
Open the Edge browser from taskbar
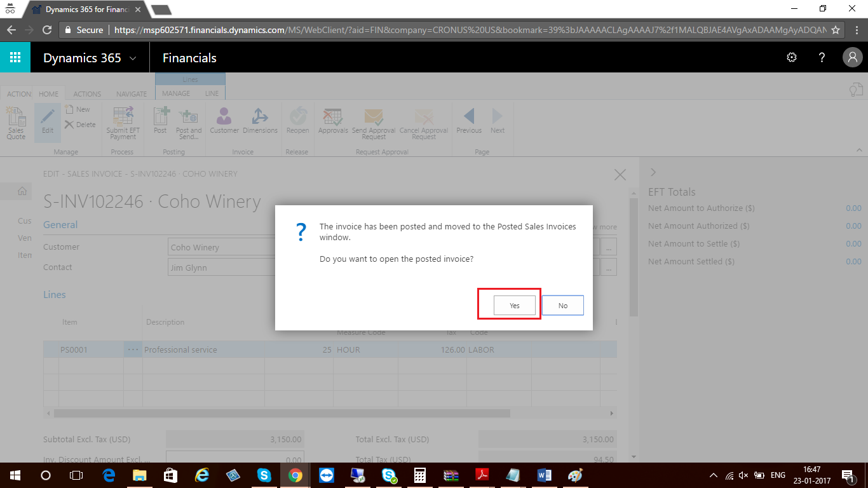click(108, 475)
